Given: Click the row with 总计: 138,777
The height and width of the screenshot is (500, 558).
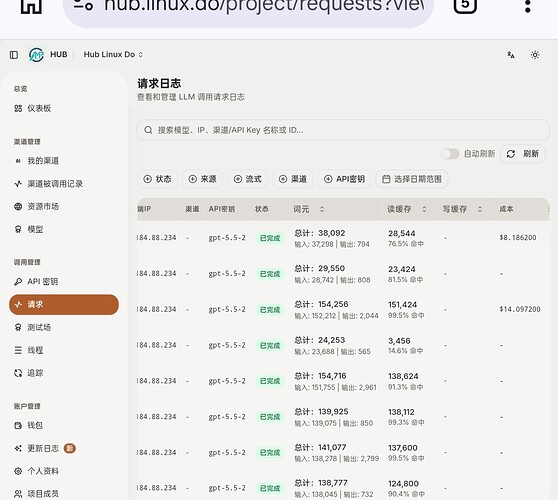Looking at the screenshot, I should [x=343, y=486].
